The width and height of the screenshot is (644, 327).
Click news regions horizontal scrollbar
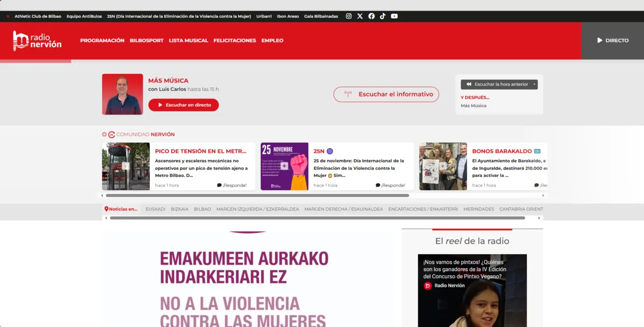317,218
